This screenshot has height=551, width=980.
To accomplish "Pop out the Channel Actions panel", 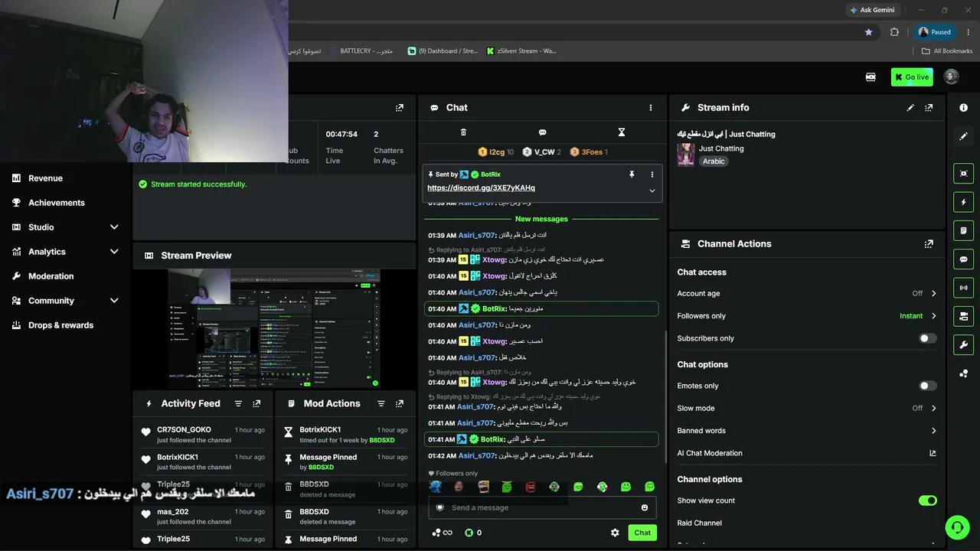I will pos(929,244).
